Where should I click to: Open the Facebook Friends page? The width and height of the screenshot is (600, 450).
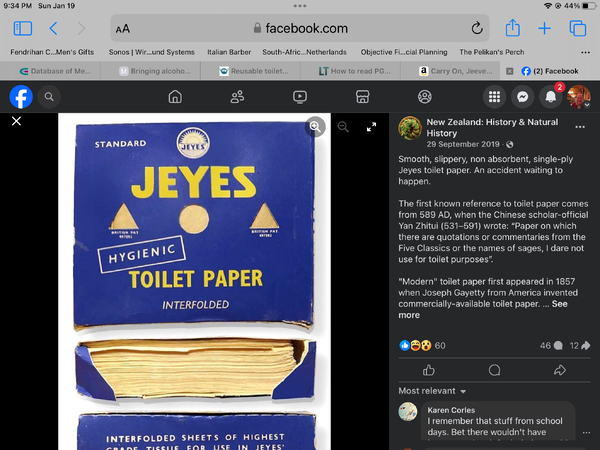237,96
